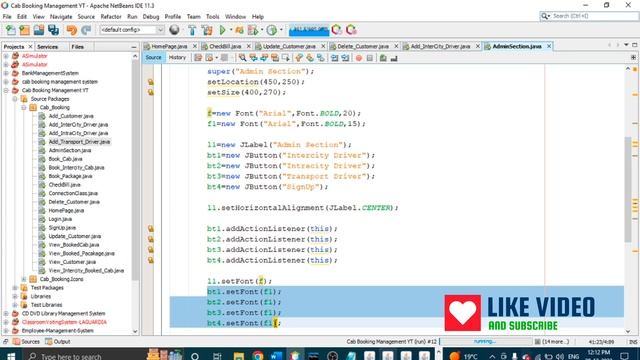
Task: Click the warning glyph beside setLocation line
Action: tap(151, 82)
